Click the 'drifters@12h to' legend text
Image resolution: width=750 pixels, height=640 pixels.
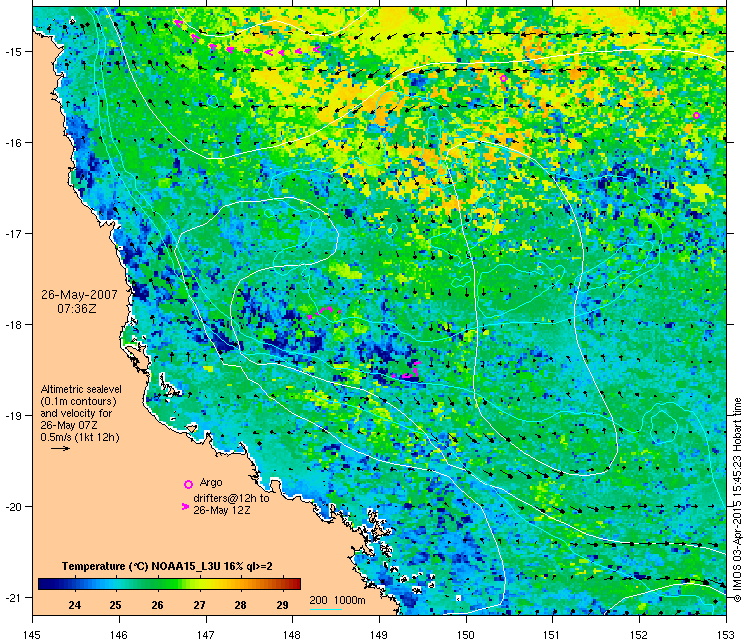232,498
